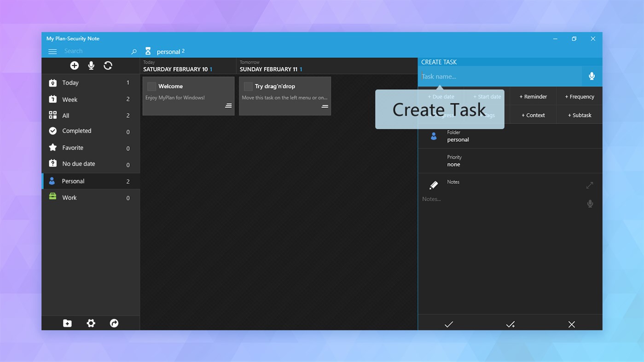The width and height of the screenshot is (644, 362).
Task: Add a Reminder to the new task
Action: [x=533, y=96]
